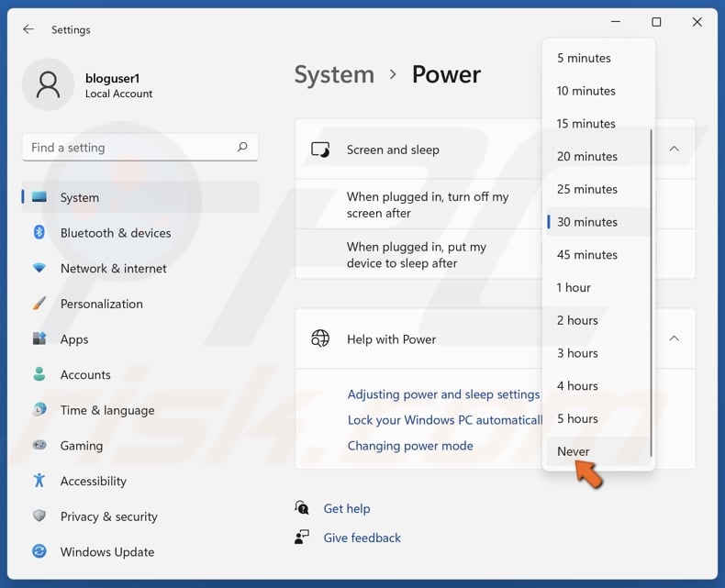
Task: Click the Help with Power globe icon
Action: (x=320, y=338)
